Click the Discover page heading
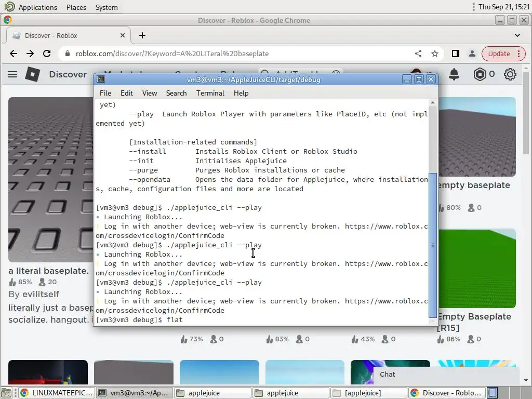Image resolution: width=532 pixels, height=399 pixels. click(68, 74)
